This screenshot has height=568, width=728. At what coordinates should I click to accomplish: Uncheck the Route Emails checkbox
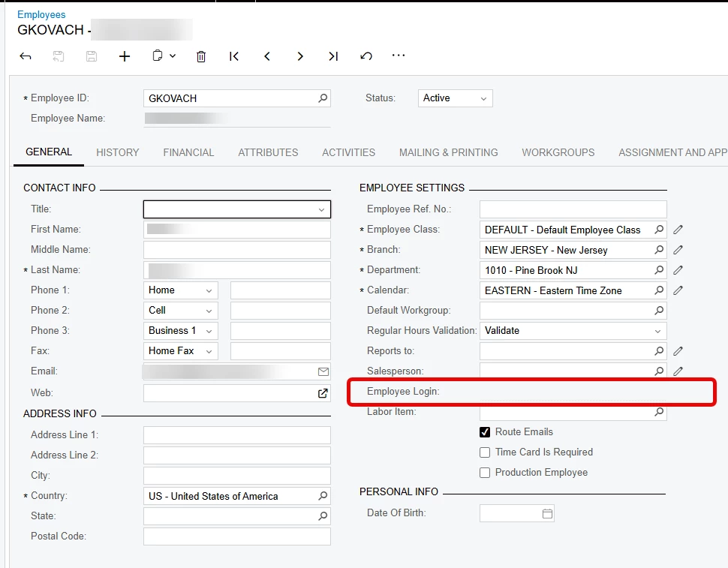pos(485,432)
